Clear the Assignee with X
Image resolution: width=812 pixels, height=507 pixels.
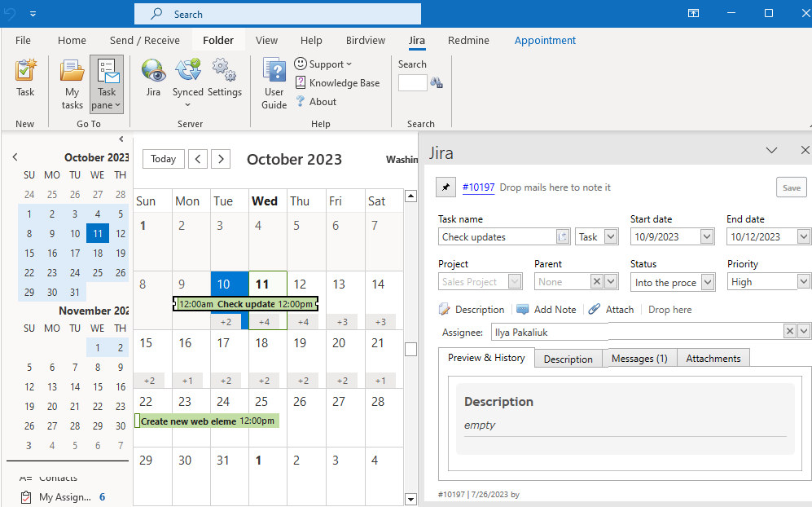[789, 331]
